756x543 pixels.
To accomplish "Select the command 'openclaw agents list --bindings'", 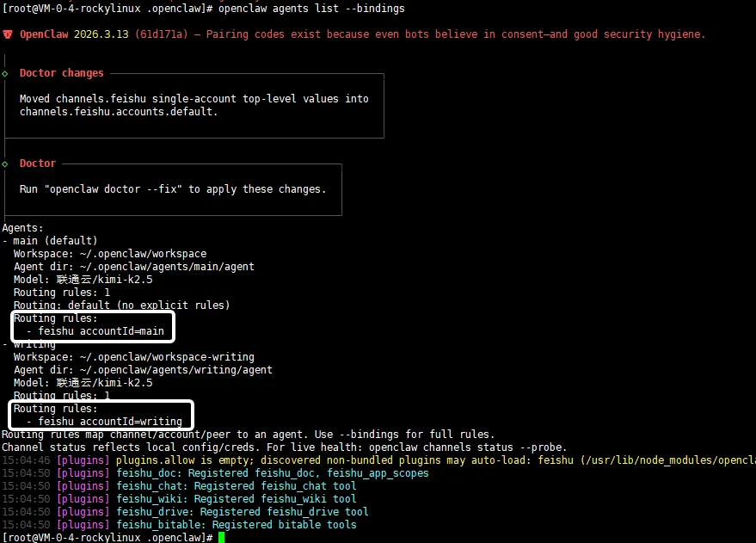I will [311, 9].
